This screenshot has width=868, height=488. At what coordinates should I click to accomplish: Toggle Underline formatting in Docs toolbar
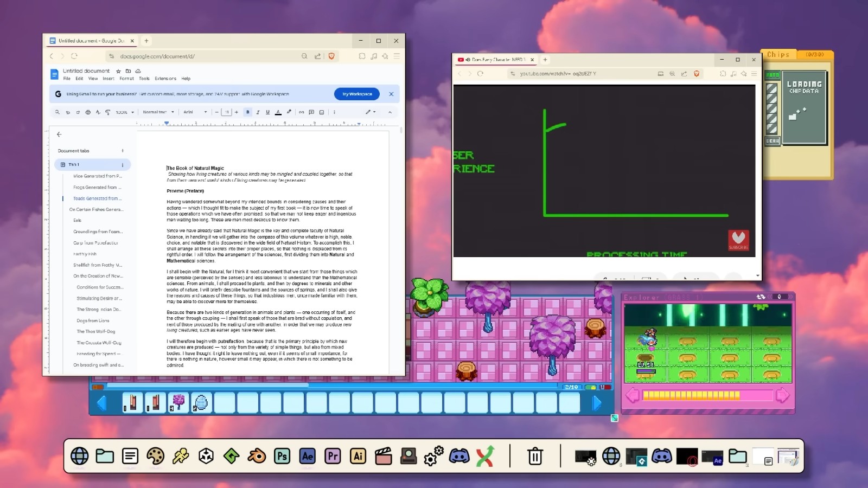click(x=267, y=112)
